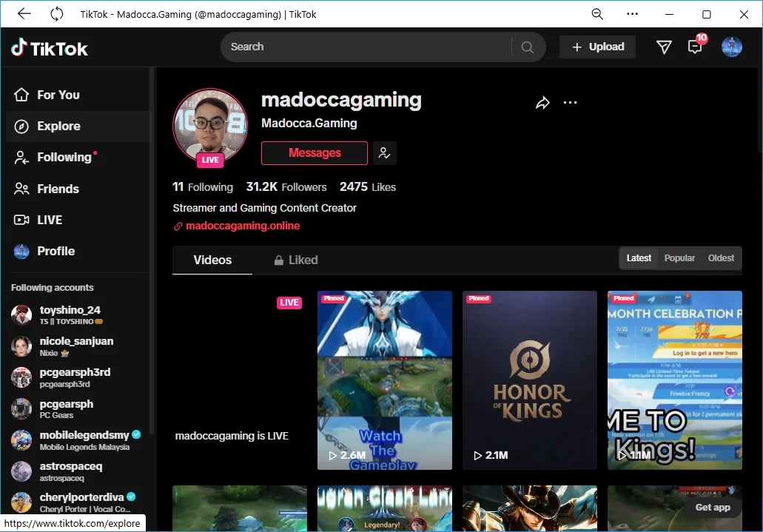This screenshot has width=763, height=532.
Task: Click the Upload button
Action: coord(597,47)
